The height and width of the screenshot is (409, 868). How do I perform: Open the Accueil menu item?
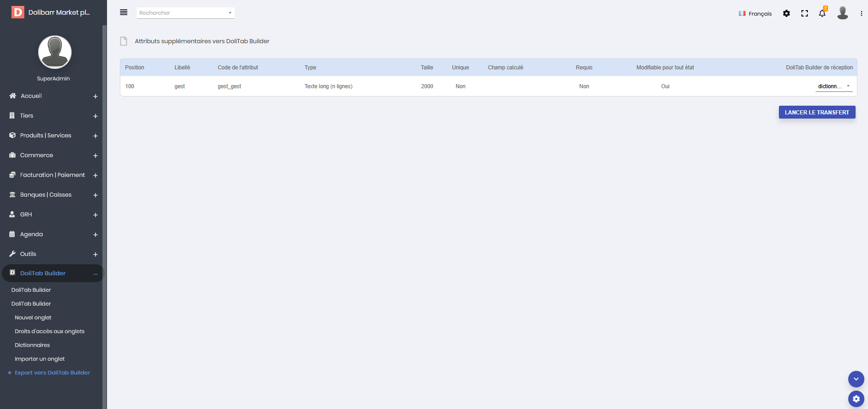point(31,96)
